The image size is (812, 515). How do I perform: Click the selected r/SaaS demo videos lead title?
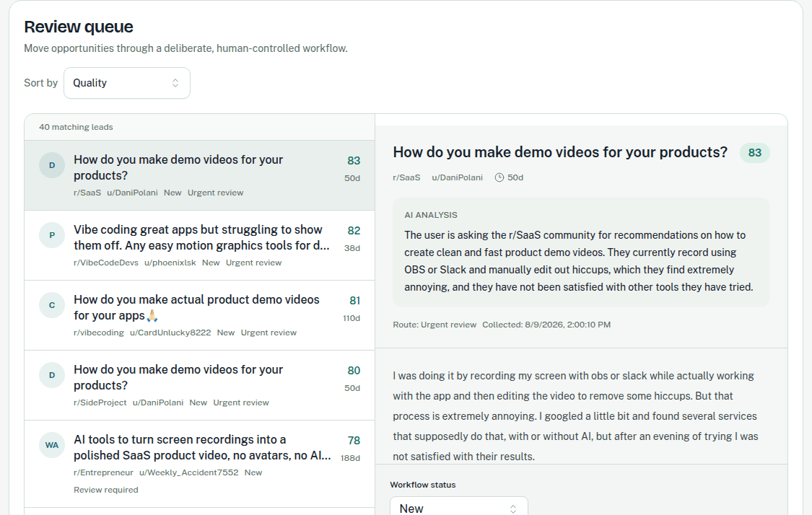[178, 167]
